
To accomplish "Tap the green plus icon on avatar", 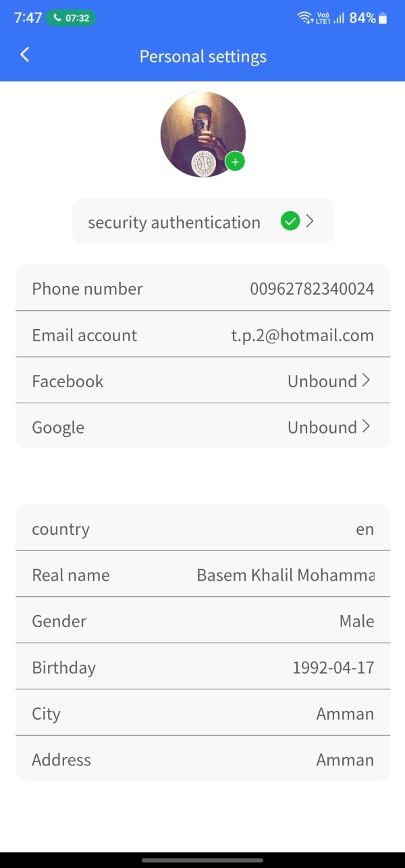I will tap(235, 162).
